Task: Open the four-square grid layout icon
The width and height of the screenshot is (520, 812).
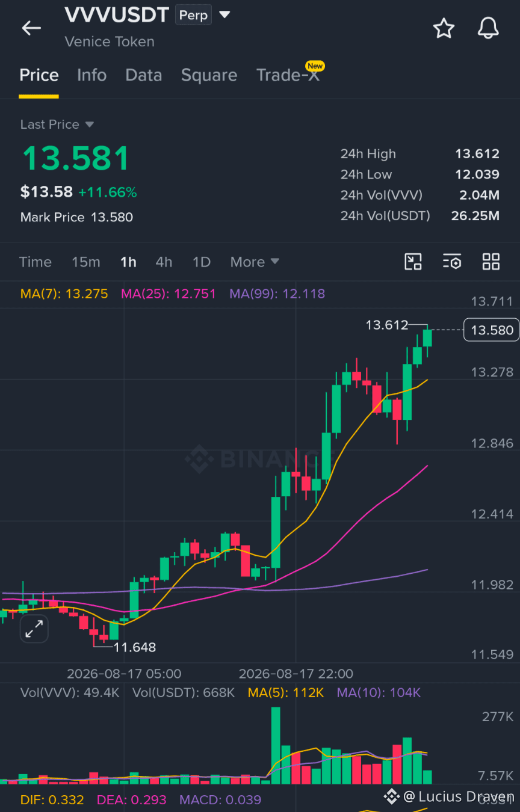Action: 491,262
